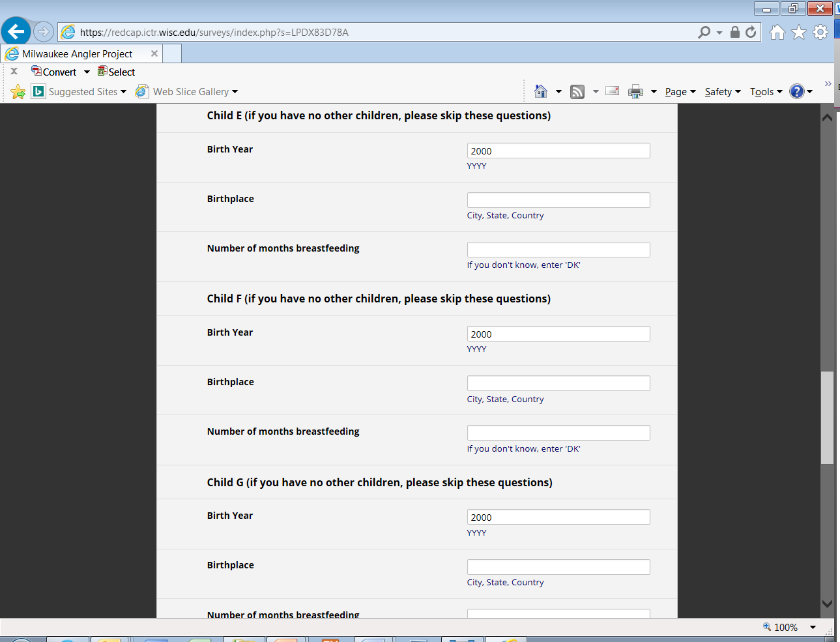Click the scrollbar down arrow

(x=827, y=604)
